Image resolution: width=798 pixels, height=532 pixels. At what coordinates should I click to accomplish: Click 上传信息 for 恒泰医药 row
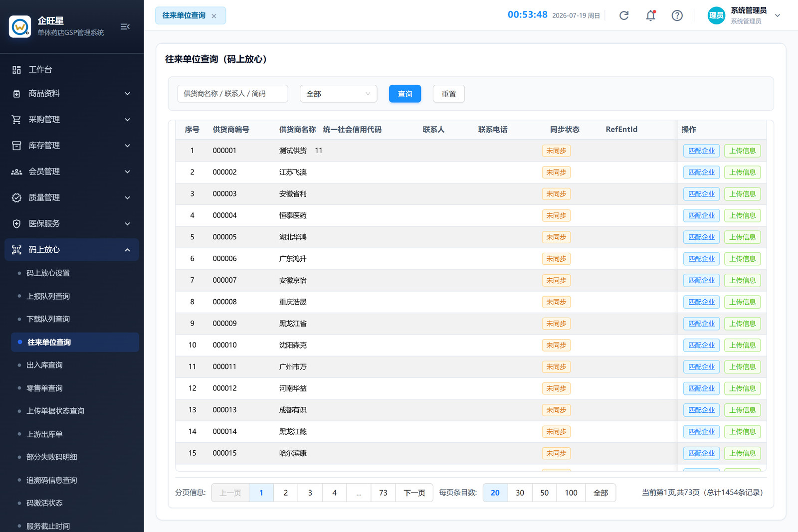[x=742, y=215]
